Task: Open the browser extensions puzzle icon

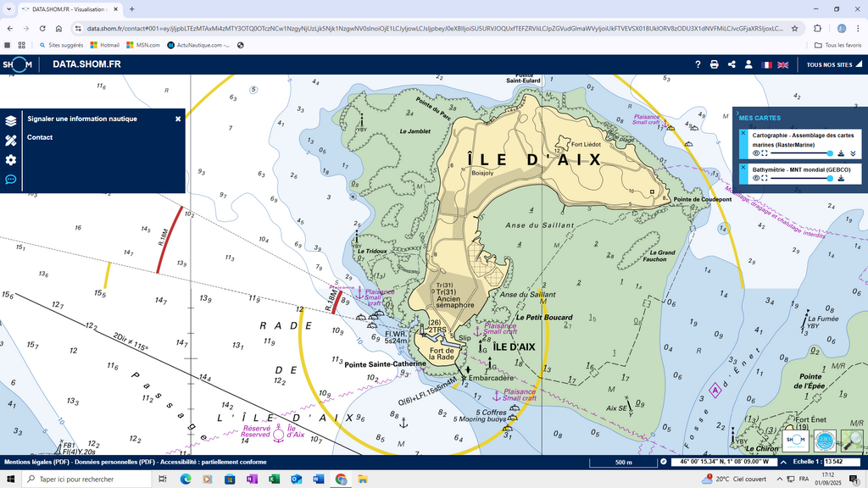Action: (x=818, y=28)
